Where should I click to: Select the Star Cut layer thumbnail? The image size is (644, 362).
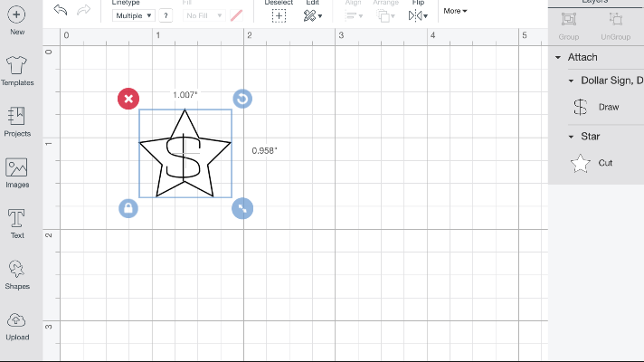[x=581, y=163]
